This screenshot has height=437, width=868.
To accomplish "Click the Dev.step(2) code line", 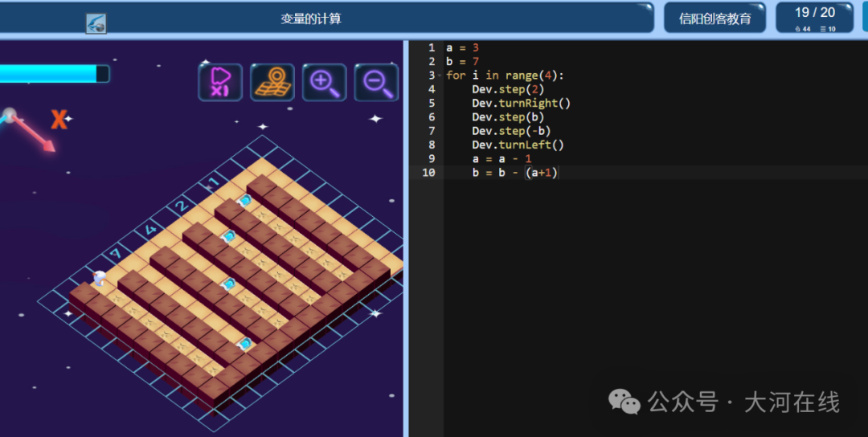I will [x=508, y=89].
